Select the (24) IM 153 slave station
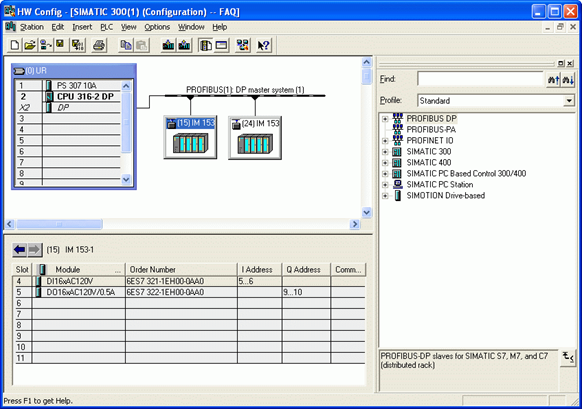Image resolution: width=582 pixels, height=409 pixels. (x=255, y=138)
